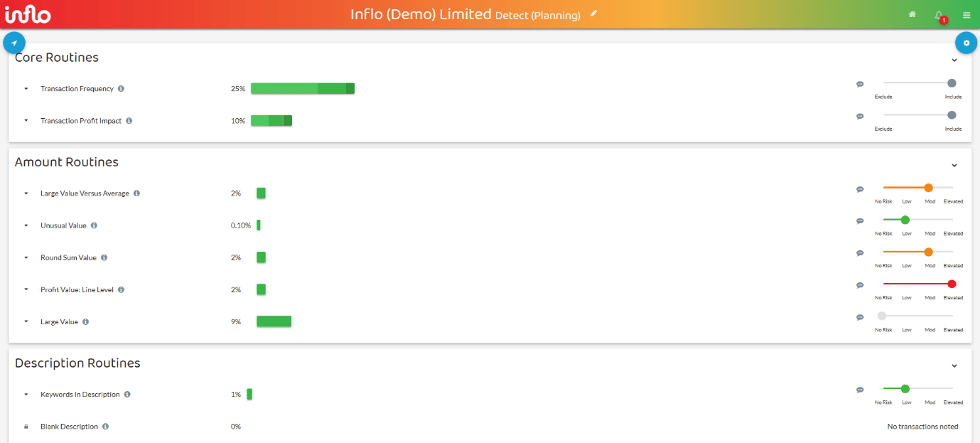Show info for Transaction Frequency
The image size is (980, 443).
click(121, 89)
